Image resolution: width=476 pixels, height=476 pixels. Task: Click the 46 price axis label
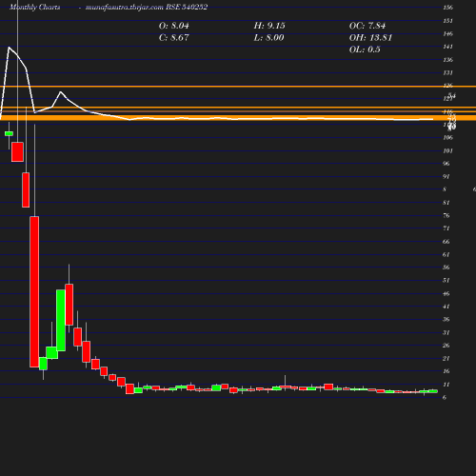pyautogui.click(x=446, y=293)
